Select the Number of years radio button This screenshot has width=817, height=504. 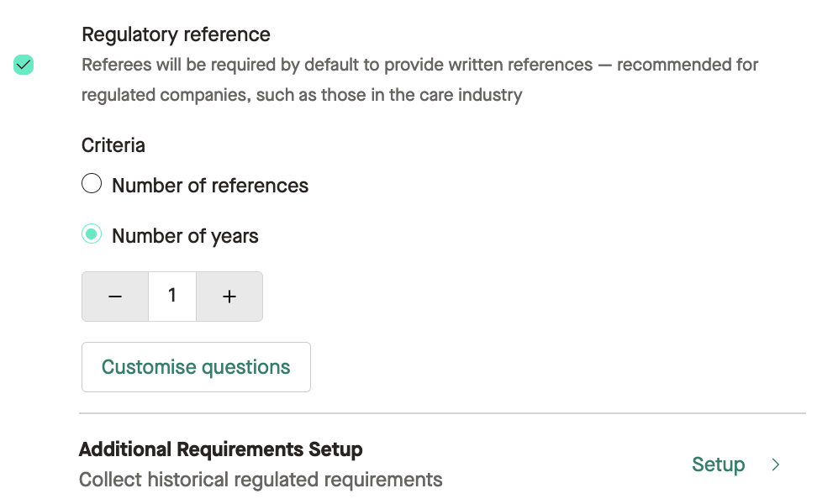click(x=92, y=234)
